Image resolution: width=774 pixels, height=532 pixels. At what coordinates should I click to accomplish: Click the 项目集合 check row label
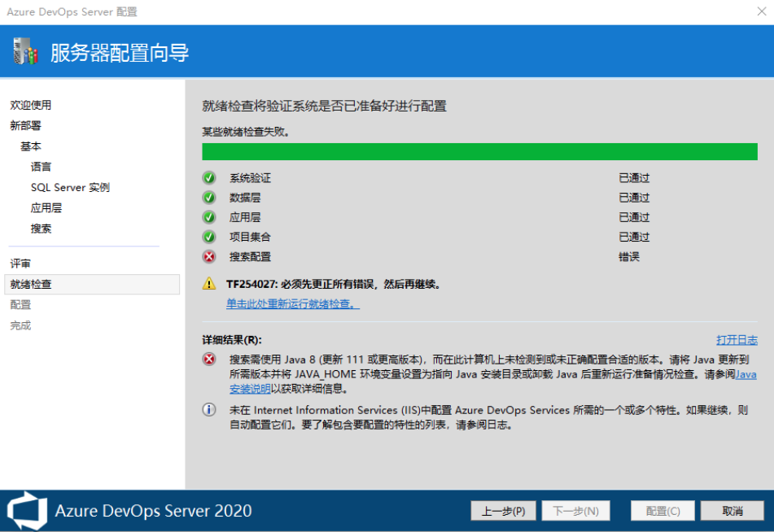pyautogui.click(x=250, y=237)
